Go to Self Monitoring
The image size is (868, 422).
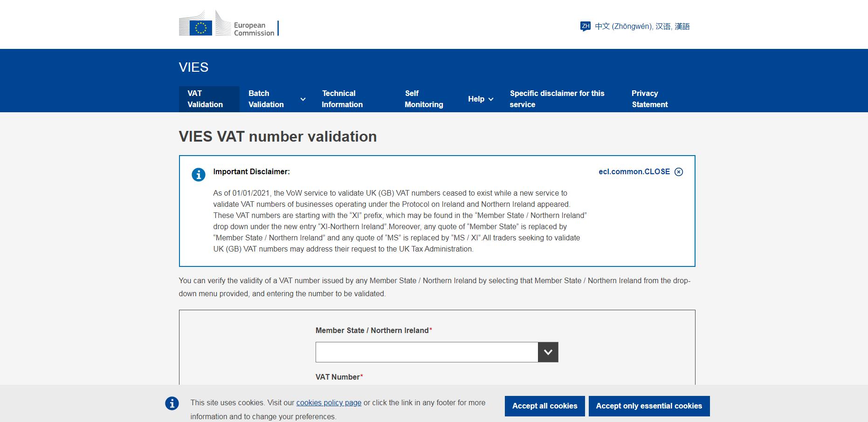[x=423, y=99]
